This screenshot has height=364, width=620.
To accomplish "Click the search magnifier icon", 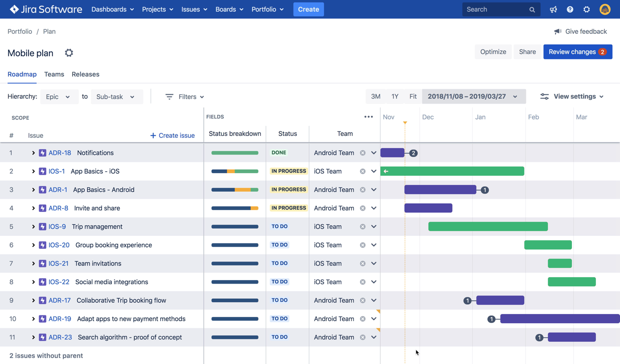I will click(532, 10).
